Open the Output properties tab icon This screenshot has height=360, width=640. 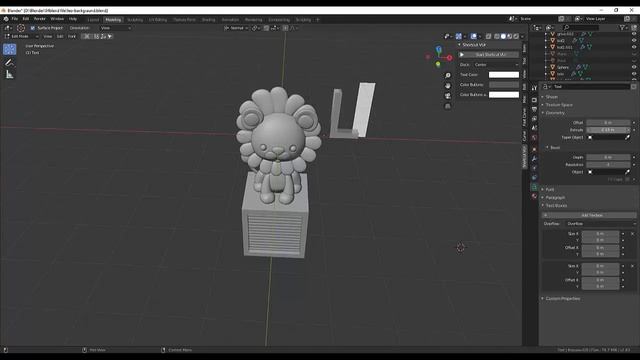click(534, 109)
